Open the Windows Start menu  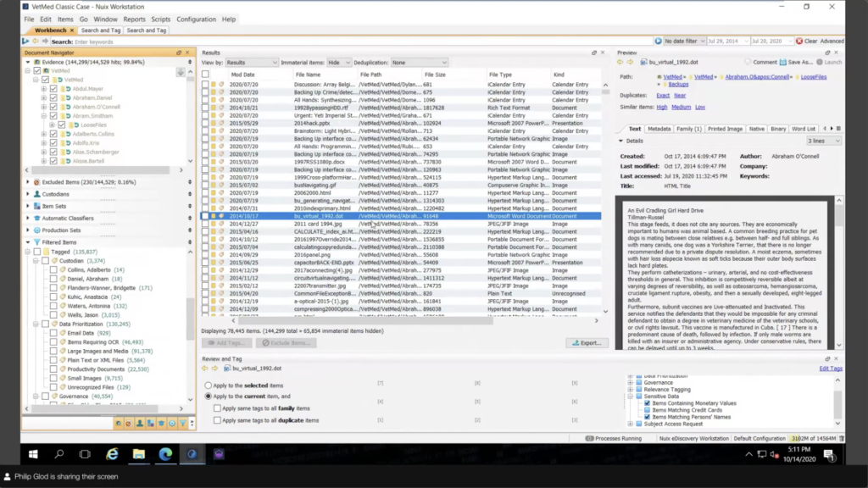click(33, 454)
